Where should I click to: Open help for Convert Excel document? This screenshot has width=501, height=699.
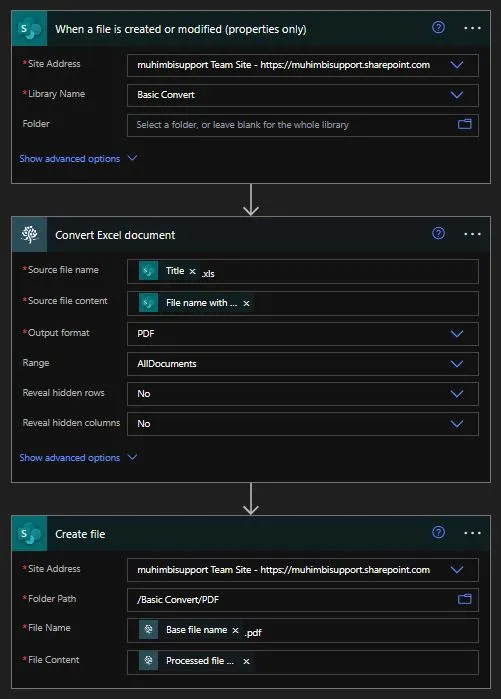(x=438, y=233)
